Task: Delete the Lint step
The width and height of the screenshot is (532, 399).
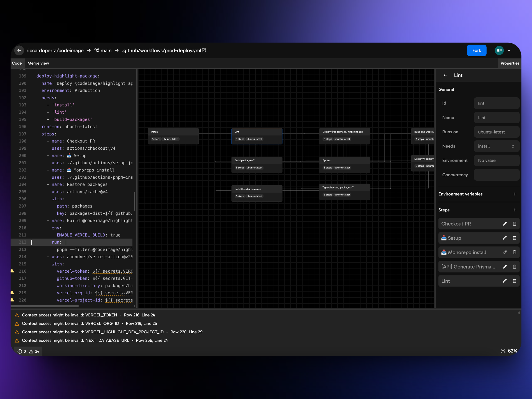Action: pyautogui.click(x=515, y=281)
